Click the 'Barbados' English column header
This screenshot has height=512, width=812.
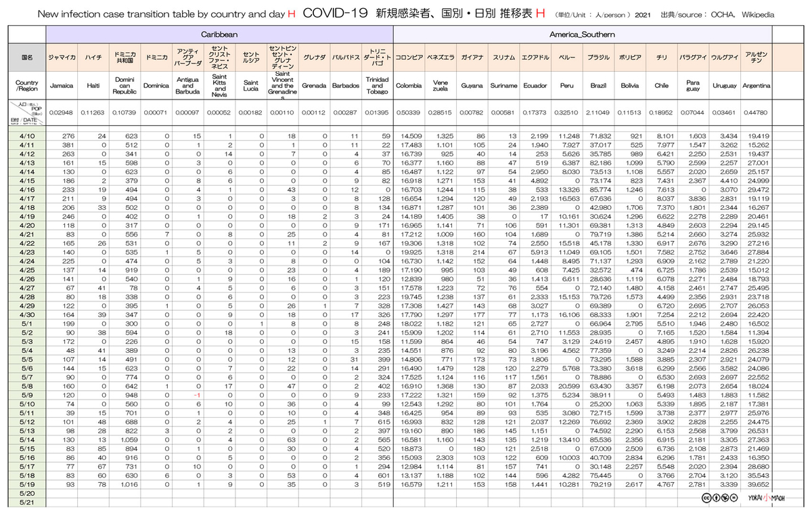click(x=345, y=86)
